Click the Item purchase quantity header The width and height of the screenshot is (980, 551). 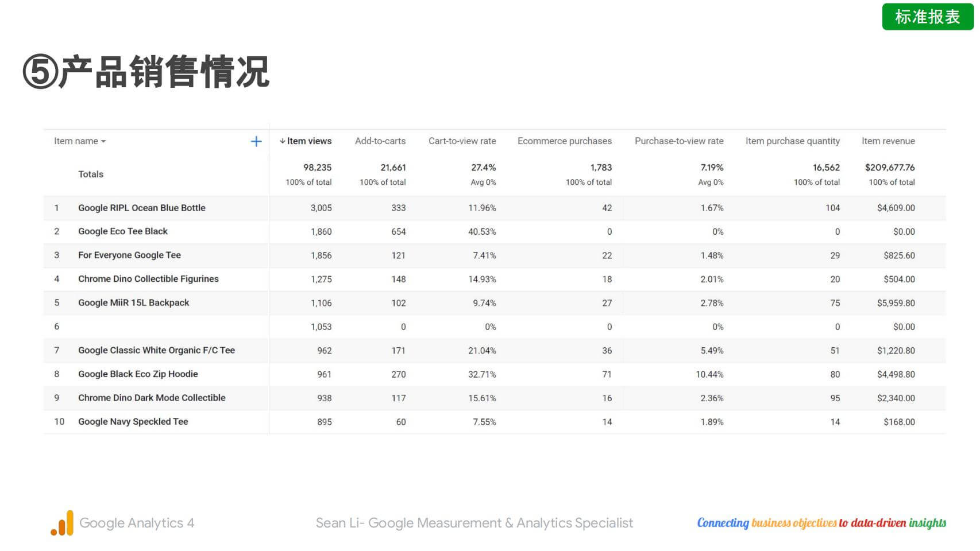point(792,141)
